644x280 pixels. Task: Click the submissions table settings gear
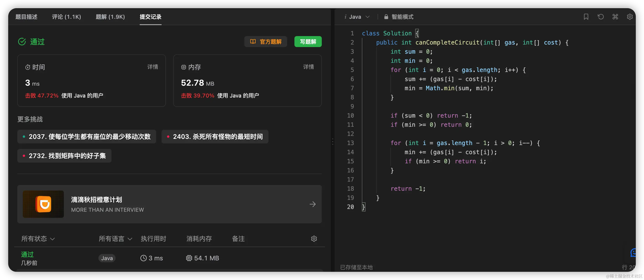(x=314, y=239)
